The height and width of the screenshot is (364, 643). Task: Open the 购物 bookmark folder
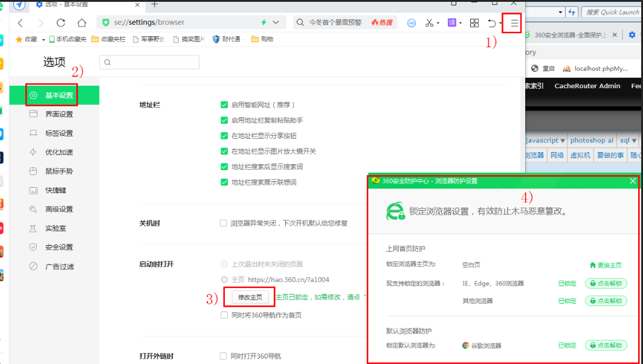pyautogui.click(x=262, y=39)
